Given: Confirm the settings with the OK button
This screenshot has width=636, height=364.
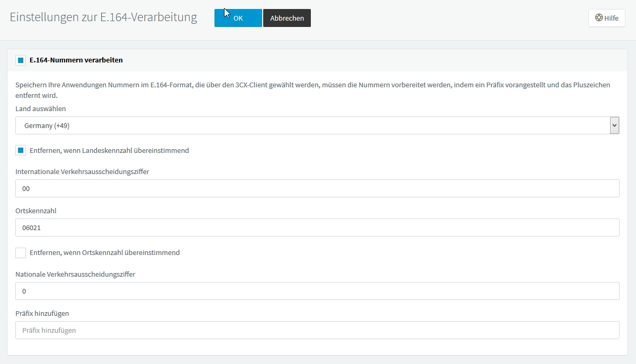Looking at the screenshot, I should 238,18.
